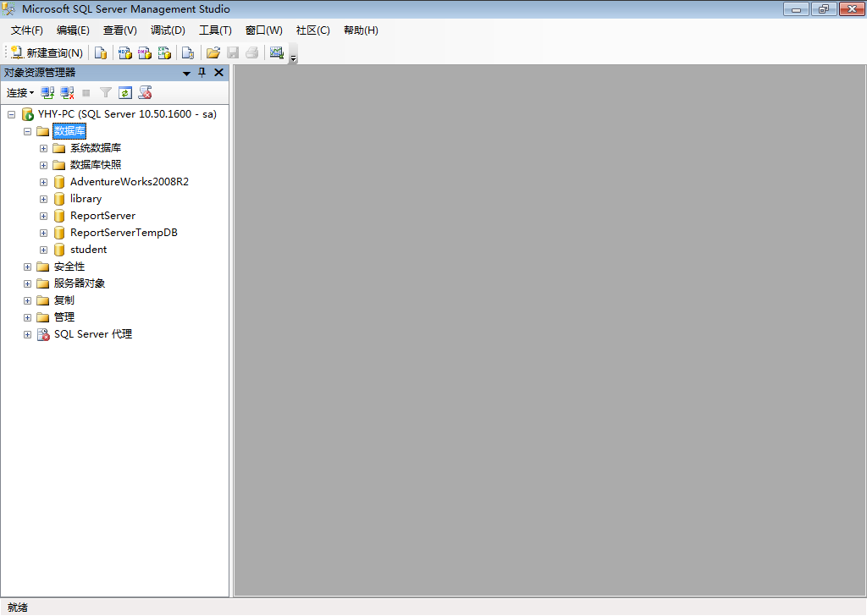Open a SQL Server Compact query
Screen dimensions: 867x616
(x=188, y=52)
